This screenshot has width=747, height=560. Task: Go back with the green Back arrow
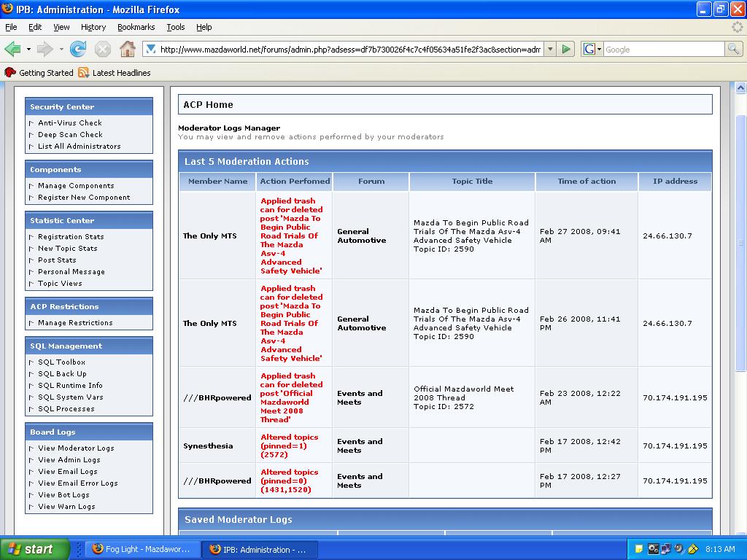[13, 49]
